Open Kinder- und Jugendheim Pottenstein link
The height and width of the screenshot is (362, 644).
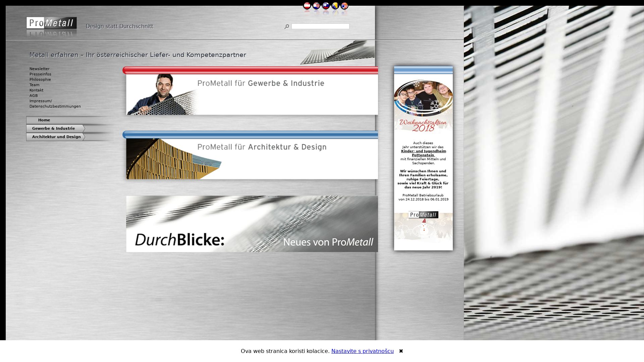[423, 153]
